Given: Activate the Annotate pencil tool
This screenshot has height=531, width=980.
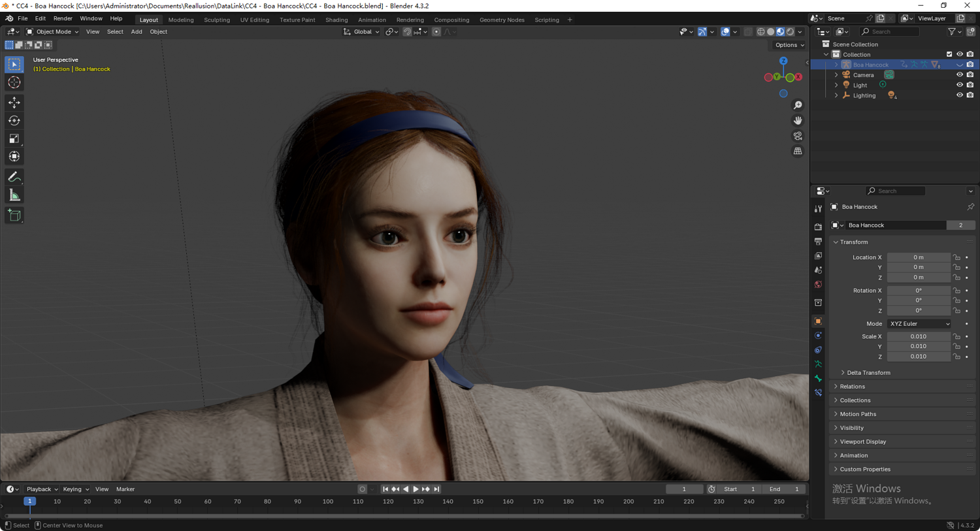Looking at the screenshot, I should tap(14, 177).
